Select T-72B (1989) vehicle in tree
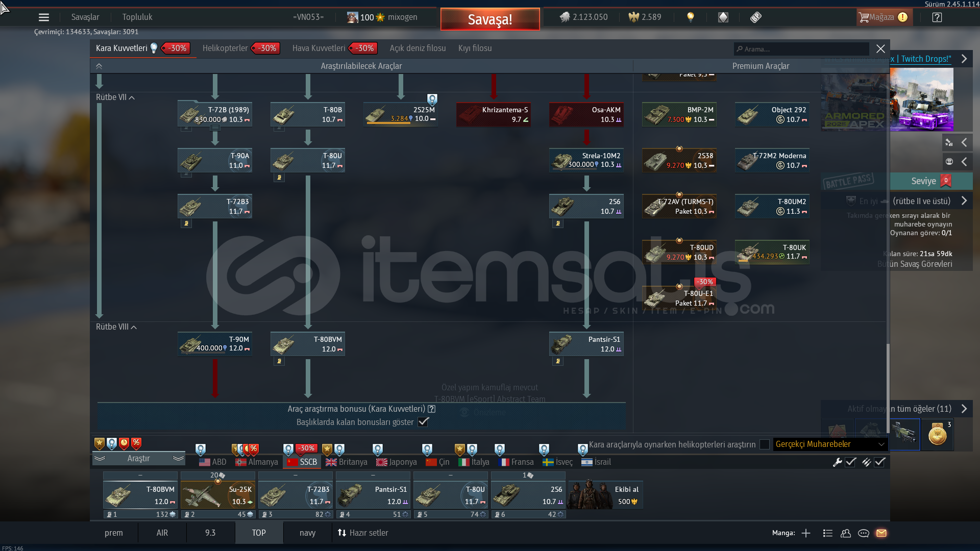The width and height of the screenshot is (980, 551). 215,114
